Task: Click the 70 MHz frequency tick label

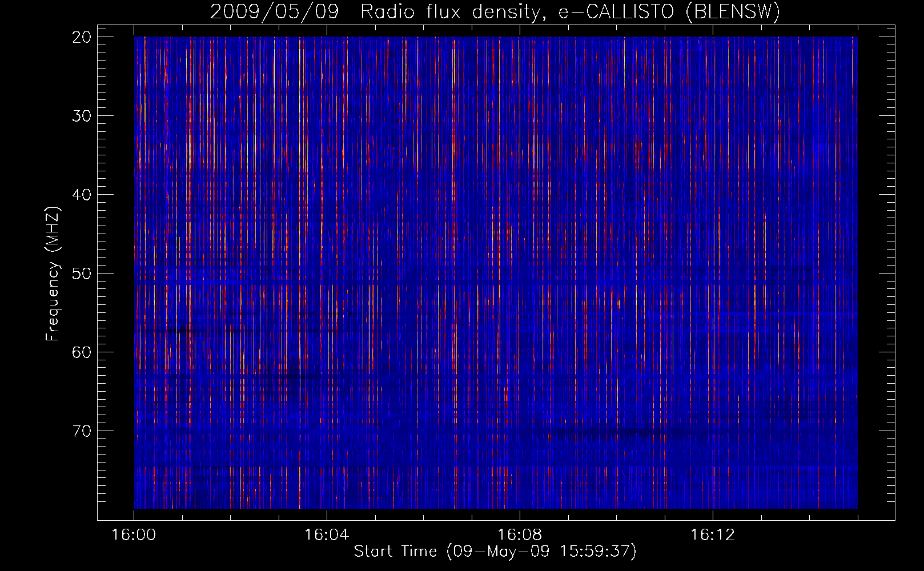Action: click(x=82, y=431)
